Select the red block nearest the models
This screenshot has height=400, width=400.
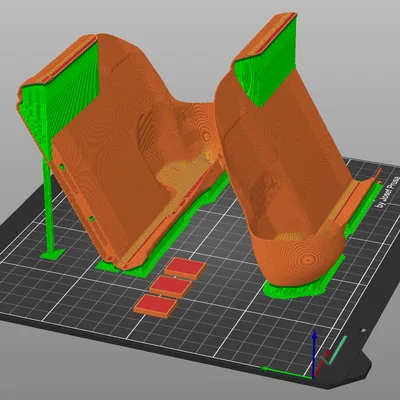pos(185,268)
